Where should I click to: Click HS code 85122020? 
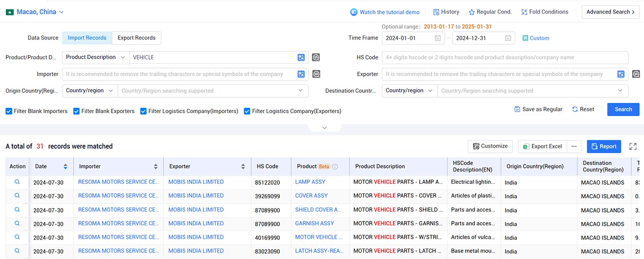tap(267, 182)
